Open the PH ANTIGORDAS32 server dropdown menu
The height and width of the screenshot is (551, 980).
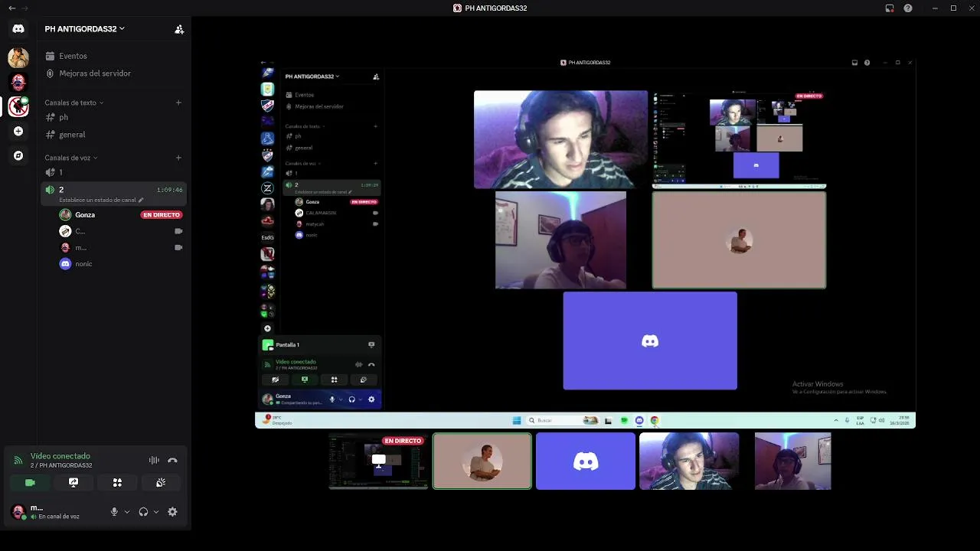tap(84, 29)
